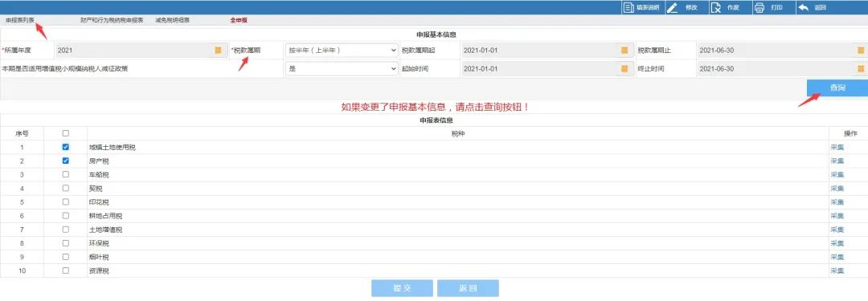Switch to the 减免税明细表 tab
This screenshot has height=301, width=868.
(173, 20)
